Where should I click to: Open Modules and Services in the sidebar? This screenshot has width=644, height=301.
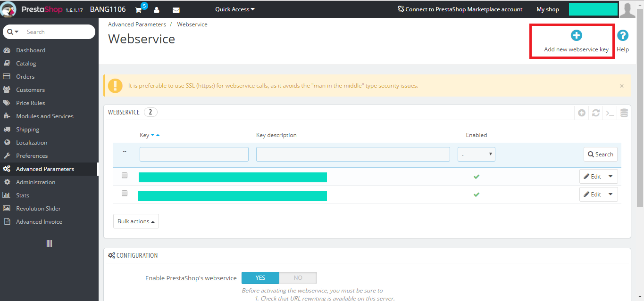[45, 116]
